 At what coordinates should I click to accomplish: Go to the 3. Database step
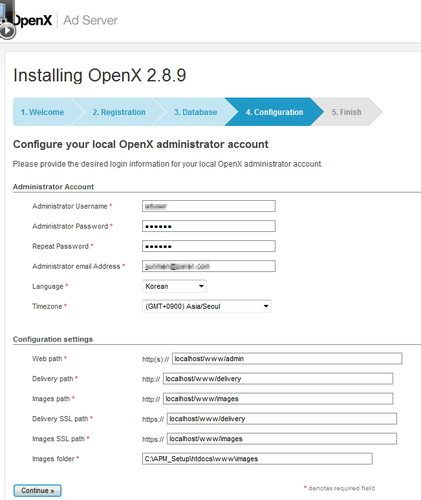[x=195, y=112]
